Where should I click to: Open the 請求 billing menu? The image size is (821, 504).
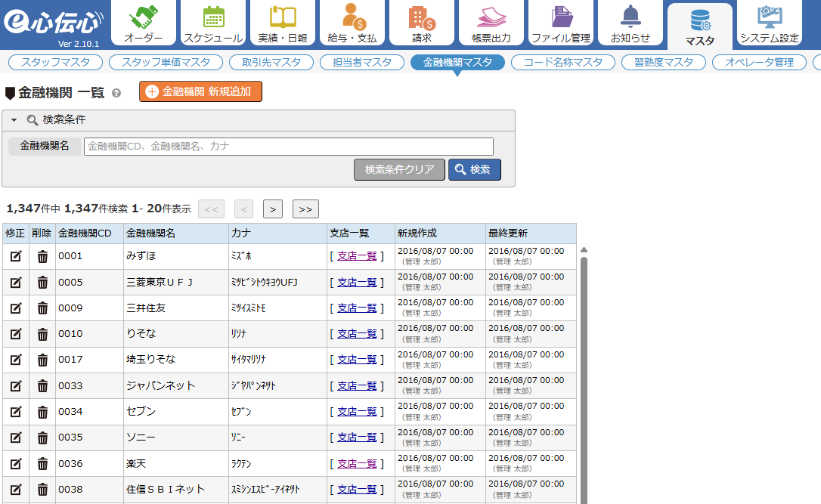(x=422, y=23)
